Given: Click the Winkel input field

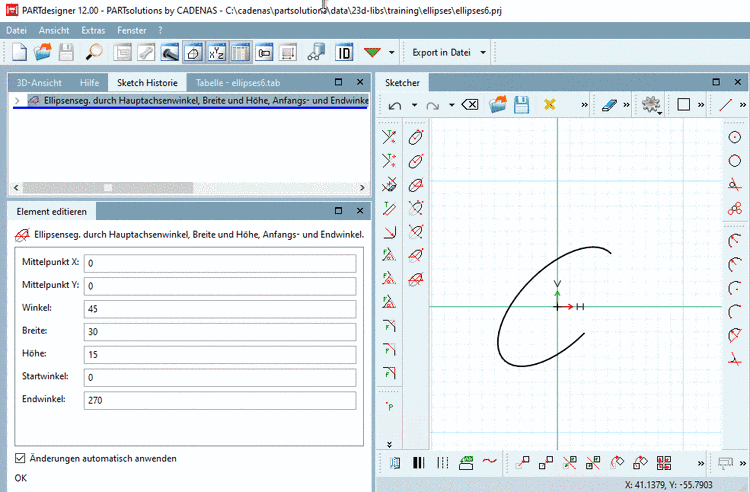Looking at the screenshot, I should point(219,308).
